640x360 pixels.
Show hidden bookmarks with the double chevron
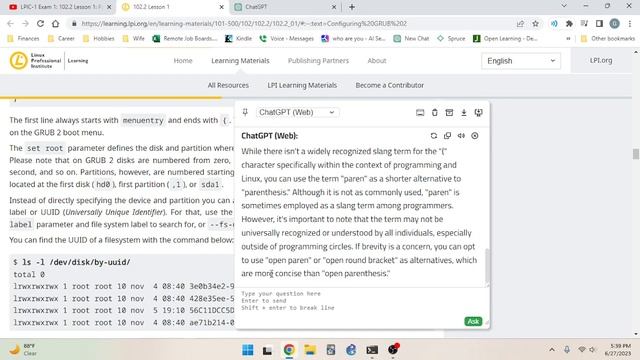568,38
